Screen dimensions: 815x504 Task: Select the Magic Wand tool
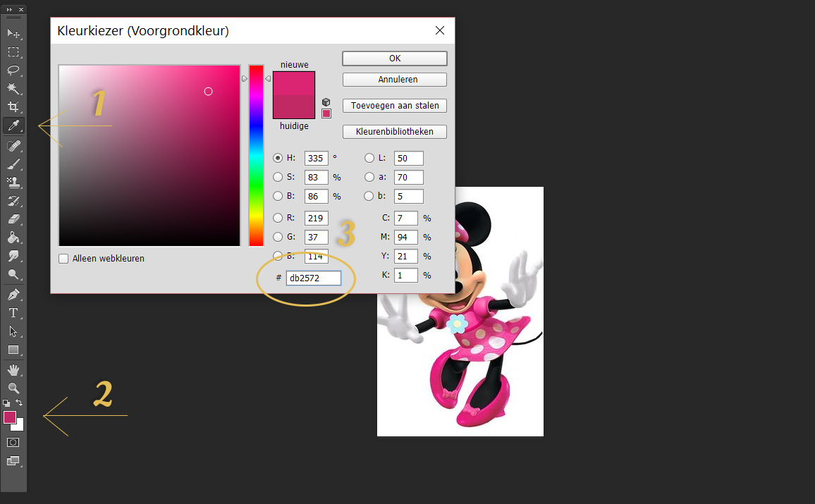(13, 88)
